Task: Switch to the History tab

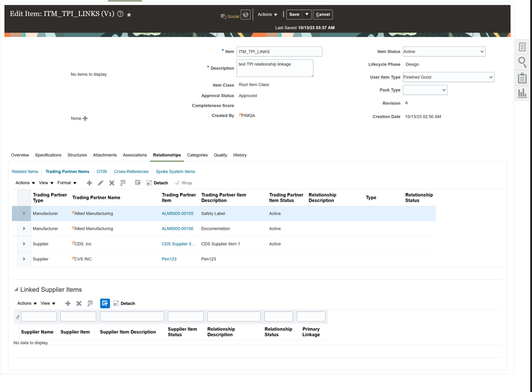Action: point(240,155)
